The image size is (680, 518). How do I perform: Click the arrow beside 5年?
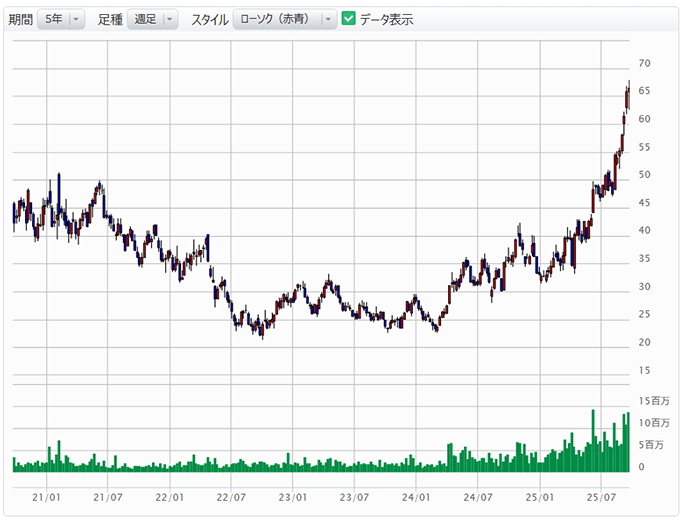(77, 19)
